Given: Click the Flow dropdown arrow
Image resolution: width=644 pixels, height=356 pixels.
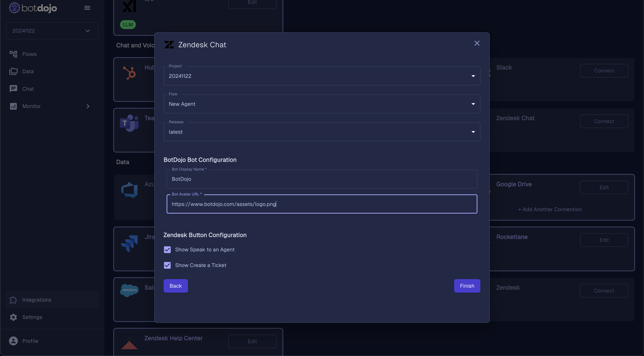Looking at the screenshot, I should [x=473, y=104].
